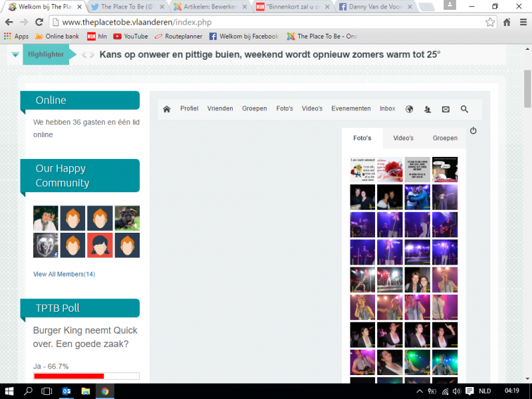This screenshot has height=399, width=532.
Task: Click View All Members(14) link
Action: [x=64, y=274]
